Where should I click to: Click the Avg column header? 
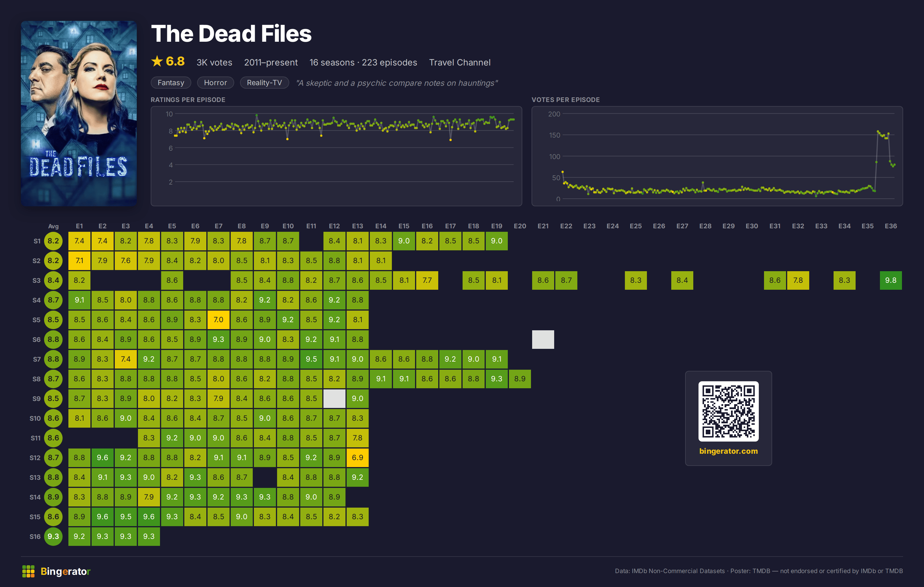coord(53,226)
